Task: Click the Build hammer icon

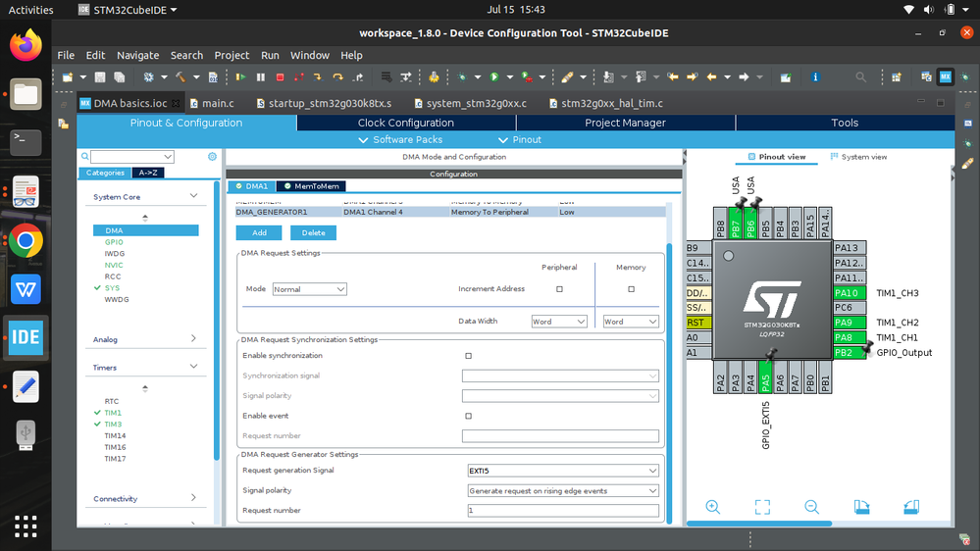Action: [181, 76]
